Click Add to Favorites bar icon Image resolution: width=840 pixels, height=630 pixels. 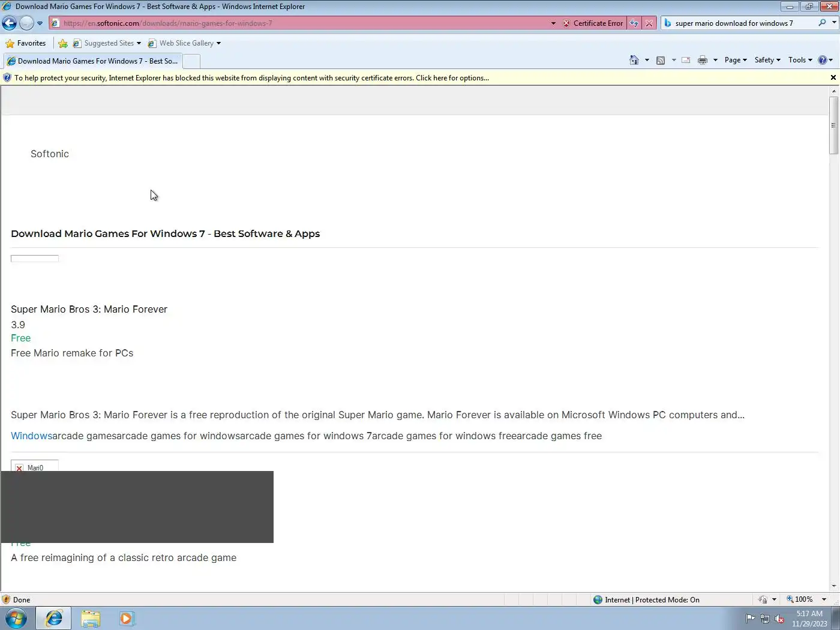point(63,43)
